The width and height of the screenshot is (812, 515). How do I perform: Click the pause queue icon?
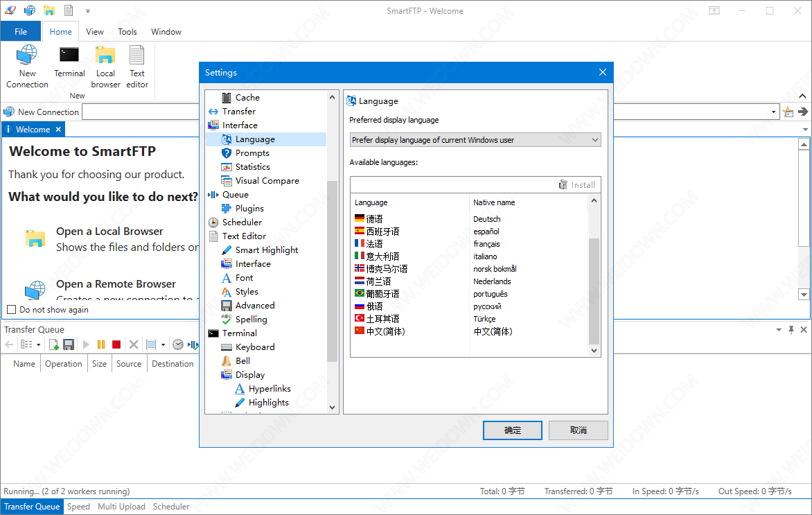(101, 344)
